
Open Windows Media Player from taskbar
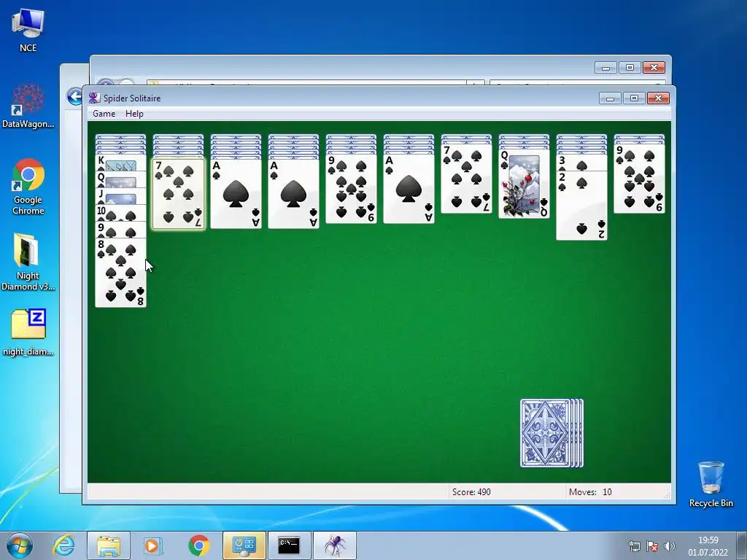click(153, 545)
